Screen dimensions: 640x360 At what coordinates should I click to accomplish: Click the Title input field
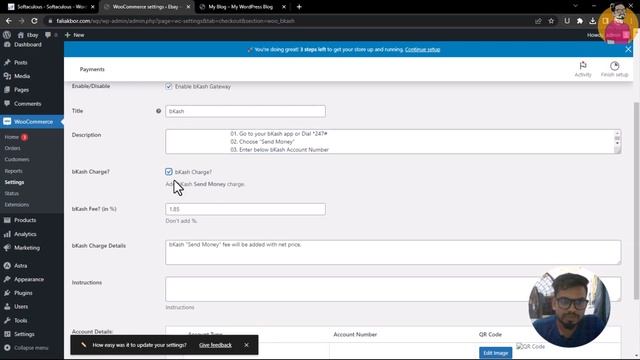click(245, 111)
